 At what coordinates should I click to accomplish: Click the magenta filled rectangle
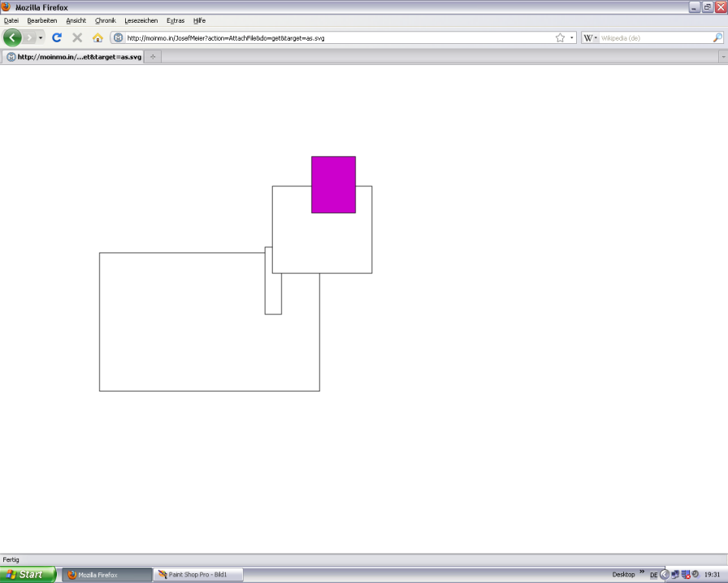[x=333, y=185]
